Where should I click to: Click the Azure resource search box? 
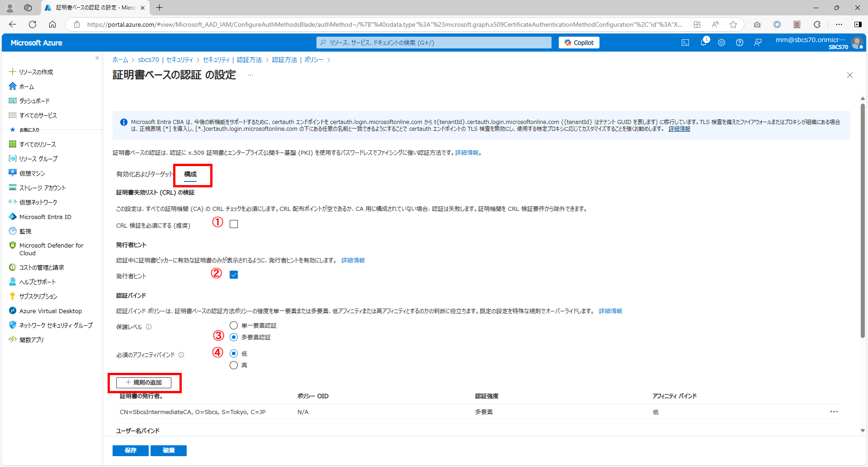(x=434, y=43)
